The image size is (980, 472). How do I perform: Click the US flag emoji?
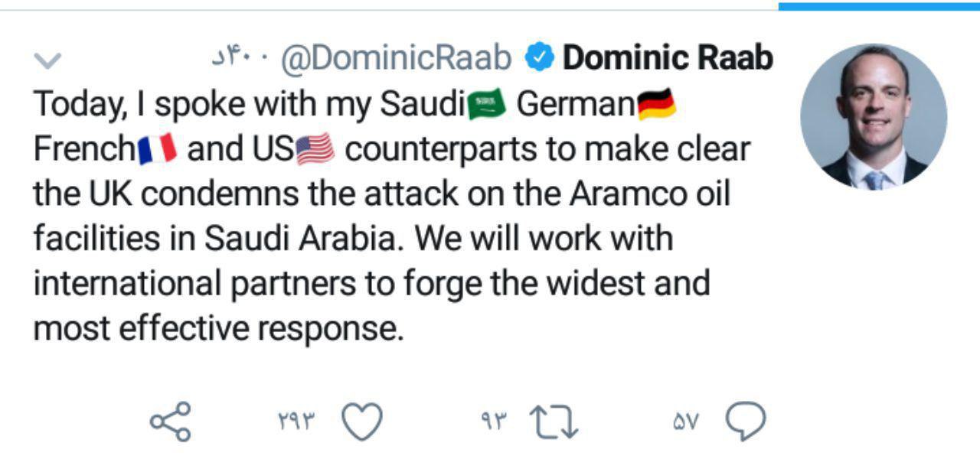(x=315, y=149)
